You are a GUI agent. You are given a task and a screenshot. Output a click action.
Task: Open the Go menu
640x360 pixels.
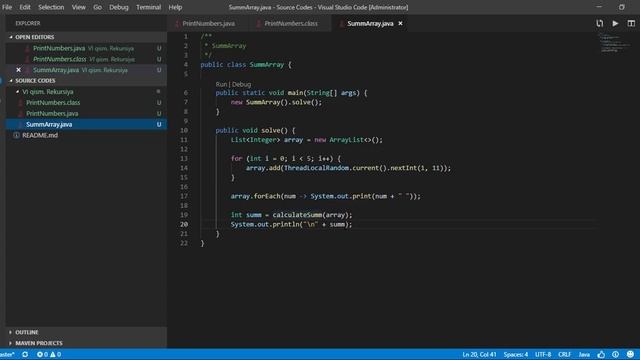coord(98,7)
